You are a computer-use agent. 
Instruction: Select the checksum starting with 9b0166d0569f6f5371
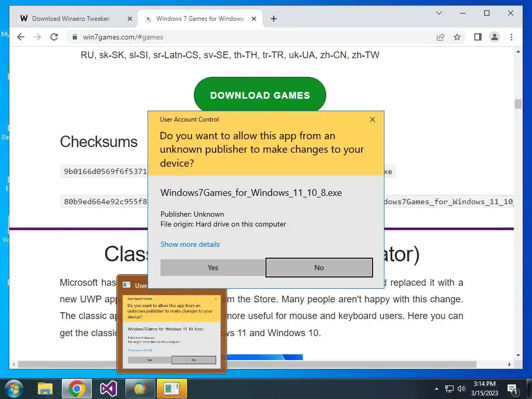(105, 171)
